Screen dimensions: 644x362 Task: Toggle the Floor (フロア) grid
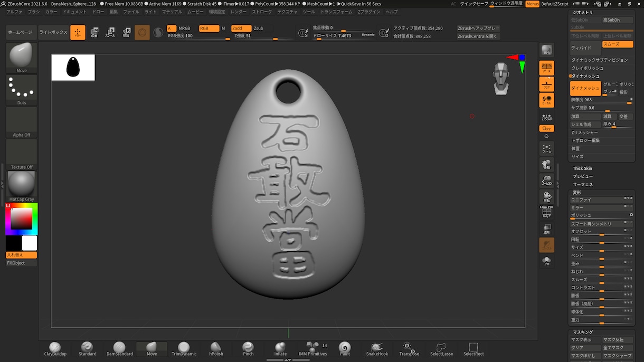pyautogui.click(x=546, y=84)
